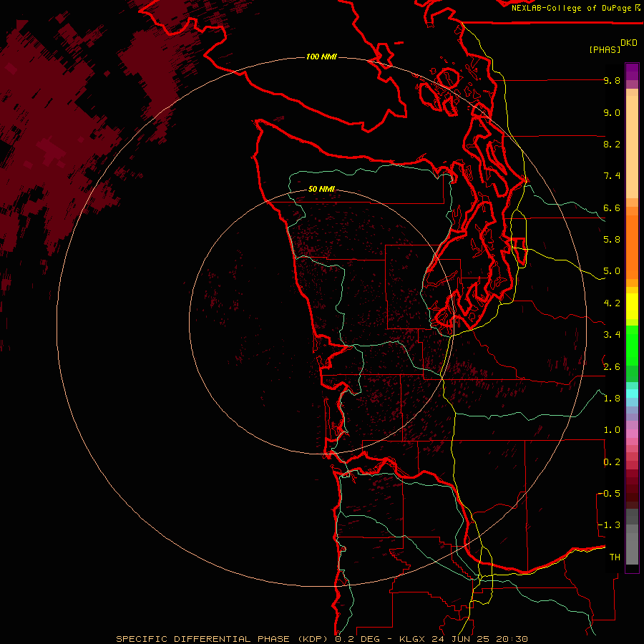This screenshot has height=644, width=644.
Task: Click the -0.5 value on the color scale
Action: tap(610, 494)
